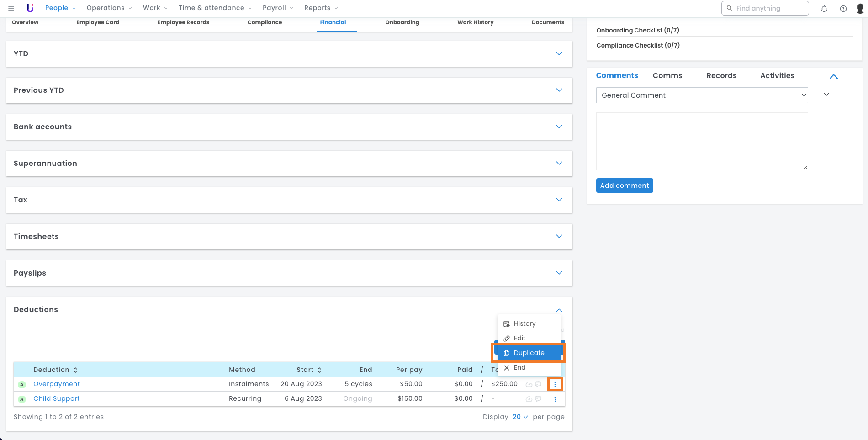Click the Add comment button
The height and width of the screenshot is (440, 868).
pos(624,186)
